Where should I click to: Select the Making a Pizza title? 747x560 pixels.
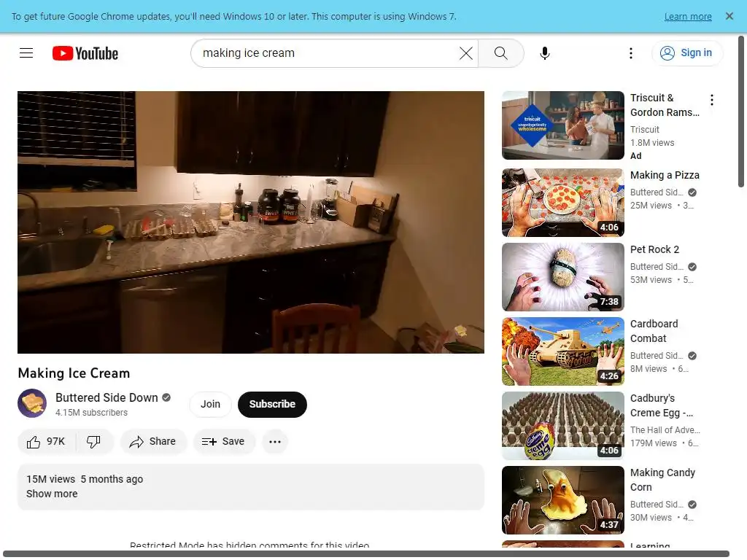(665, 175)
